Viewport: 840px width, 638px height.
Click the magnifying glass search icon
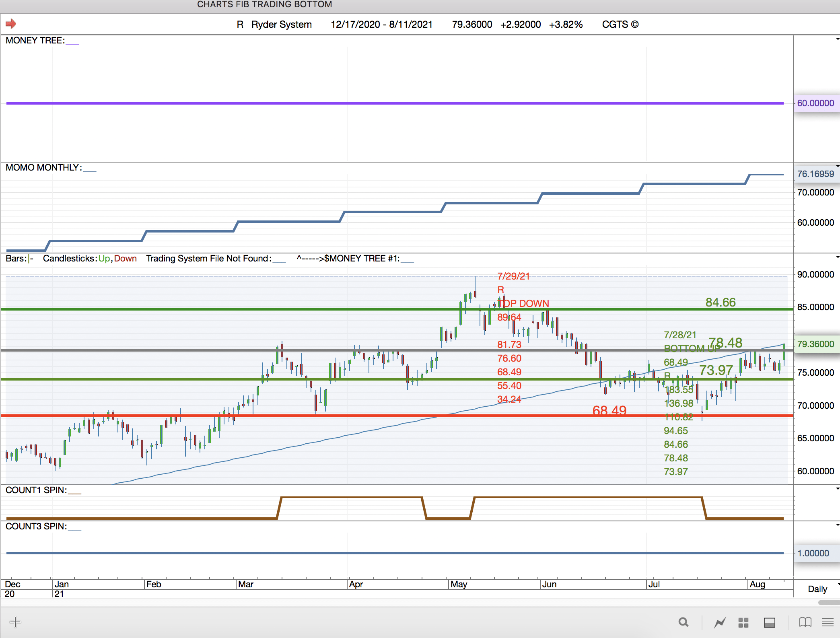683,622
